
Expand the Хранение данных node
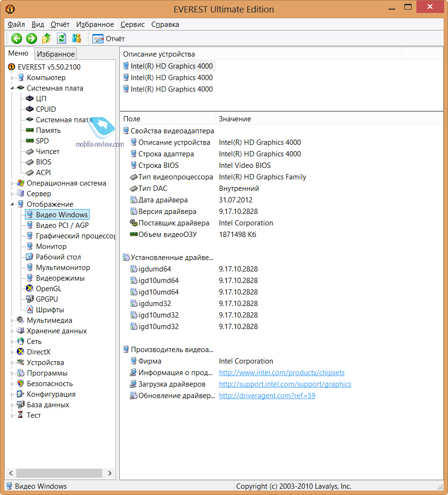click(12, 331)
